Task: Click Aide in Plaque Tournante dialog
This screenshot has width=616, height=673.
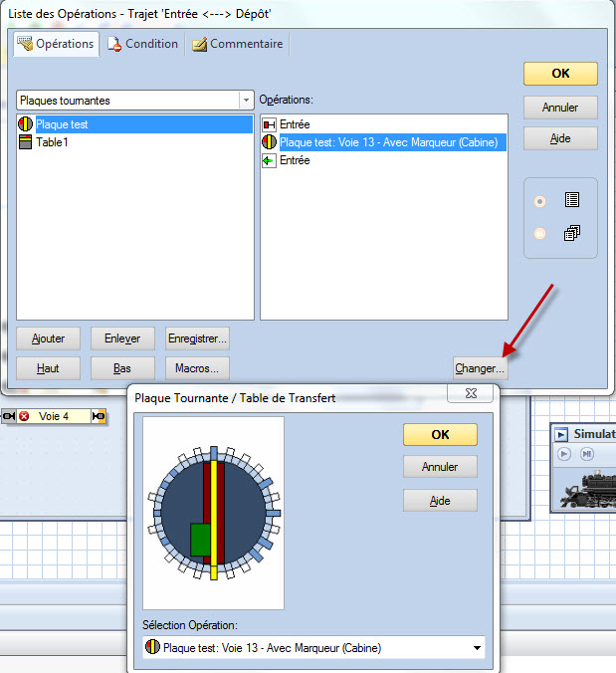Action: 440,501
